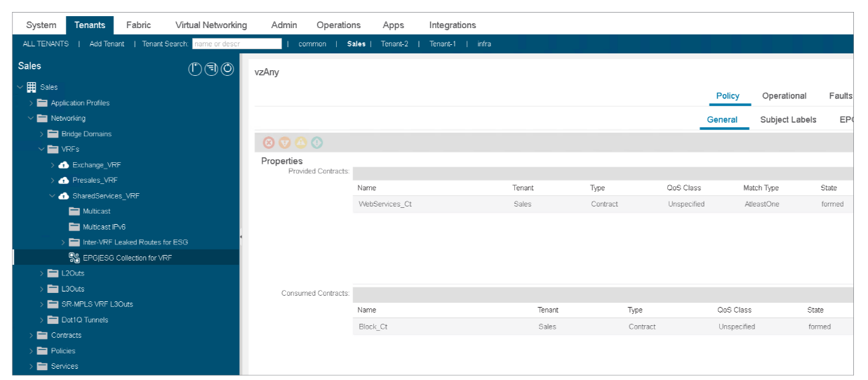Open the Apps menu
The height and width of the screenshot is (380, 868).
tap(394, 25)
